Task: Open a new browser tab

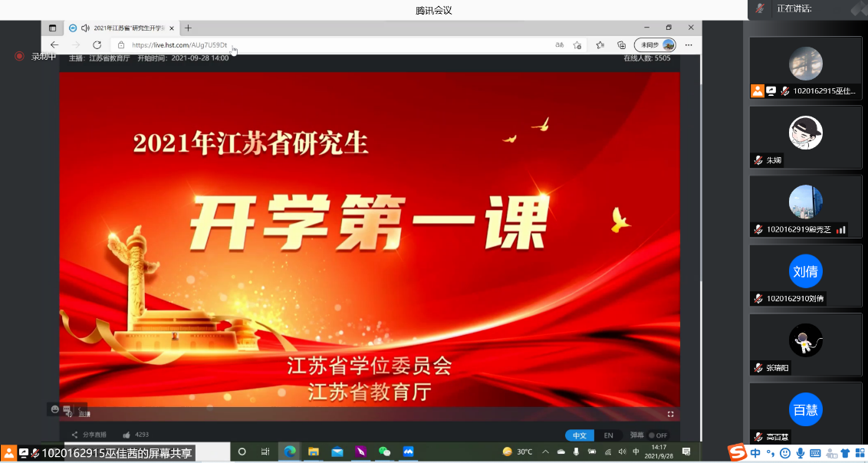Action: (x=188, y=28)
